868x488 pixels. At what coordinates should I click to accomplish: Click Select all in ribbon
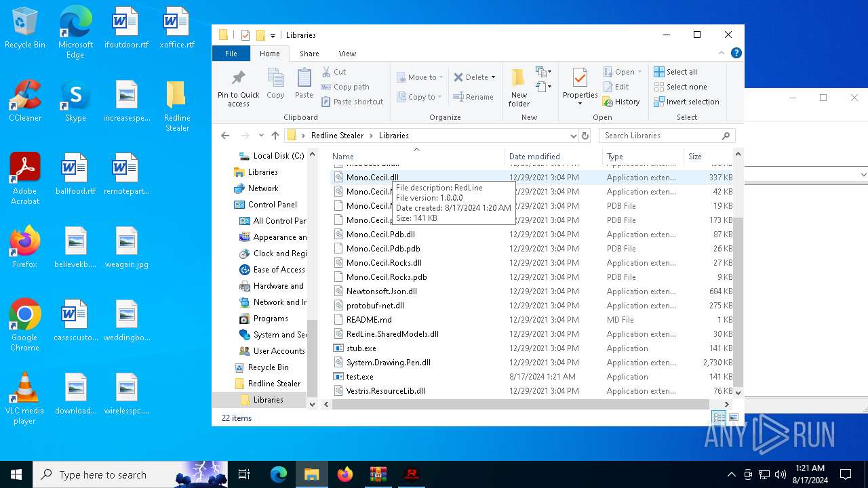(x=675, y=72)
